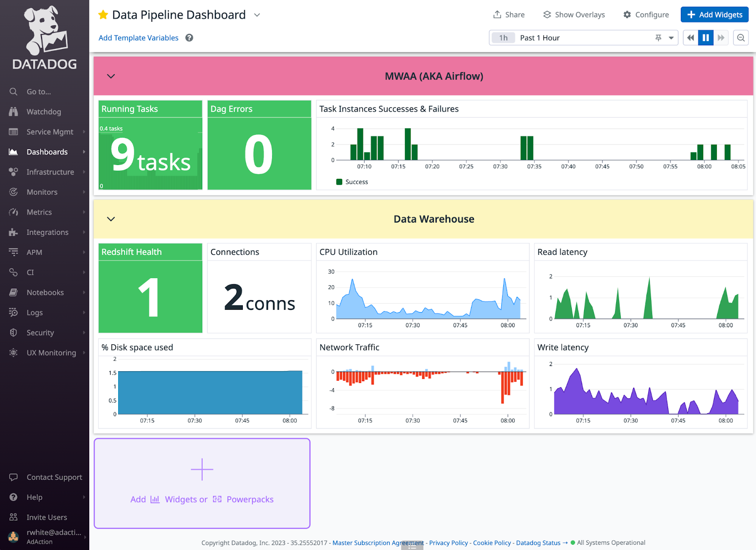756x550 pixels.
Task: Click the Contact Support chat icon
Action: point(13,477)
